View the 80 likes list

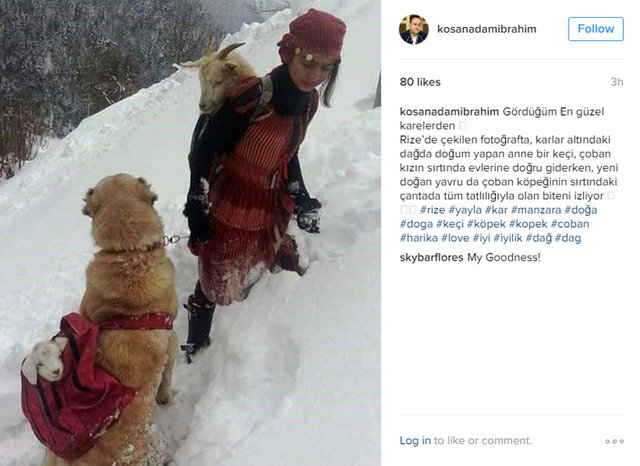[420, 82]
